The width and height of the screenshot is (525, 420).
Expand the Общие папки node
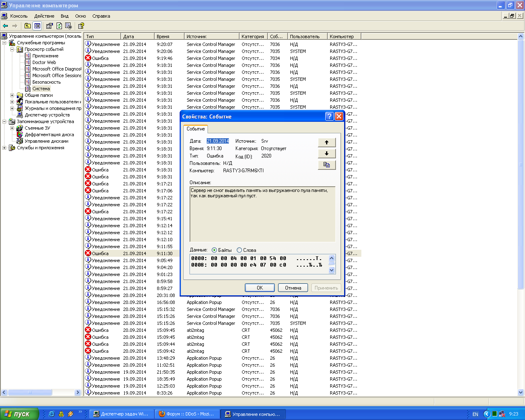point(12,95)
